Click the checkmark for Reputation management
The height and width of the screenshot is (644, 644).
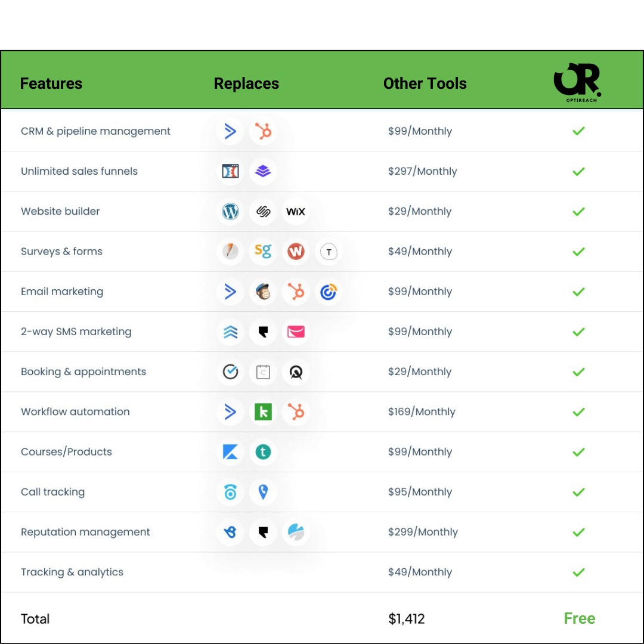[x=578, y=532]
